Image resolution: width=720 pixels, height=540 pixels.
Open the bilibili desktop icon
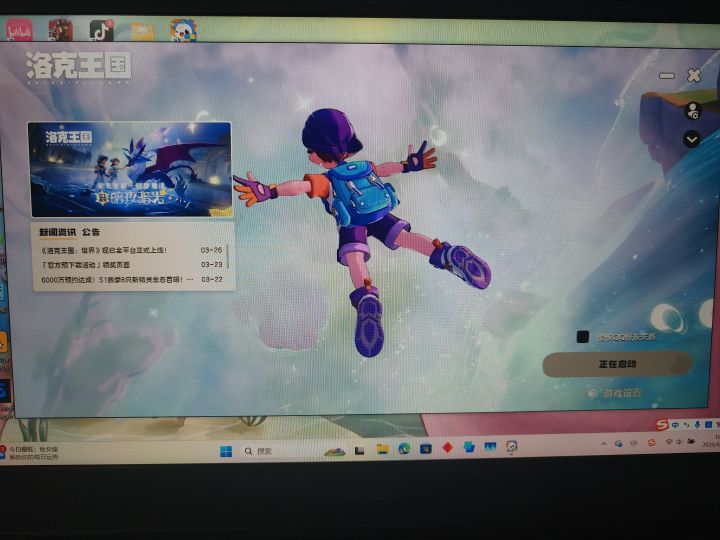coord(19,30)
